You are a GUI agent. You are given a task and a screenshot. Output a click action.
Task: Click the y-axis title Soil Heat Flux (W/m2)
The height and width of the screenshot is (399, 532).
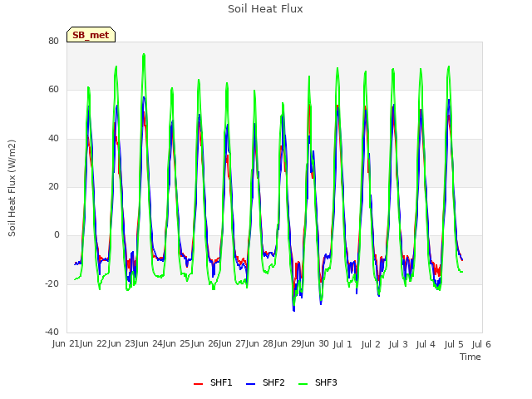(x=12, y=188)
